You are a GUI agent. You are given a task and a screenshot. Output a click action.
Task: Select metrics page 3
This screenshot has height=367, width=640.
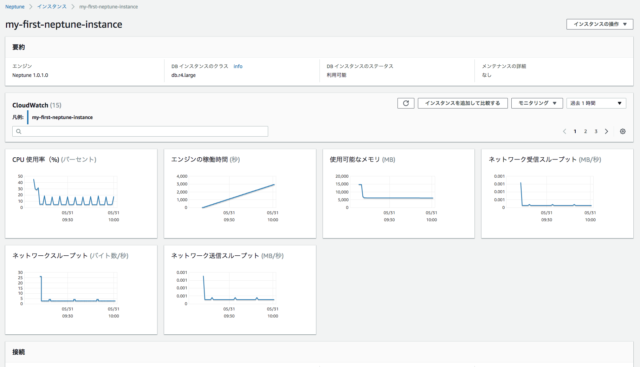coord(596,131)
